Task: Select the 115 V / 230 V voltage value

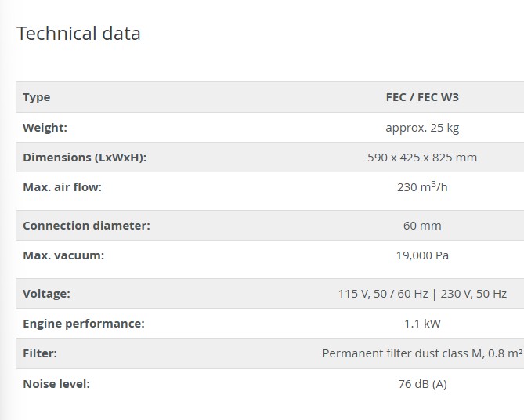Action: click(422, 293)
